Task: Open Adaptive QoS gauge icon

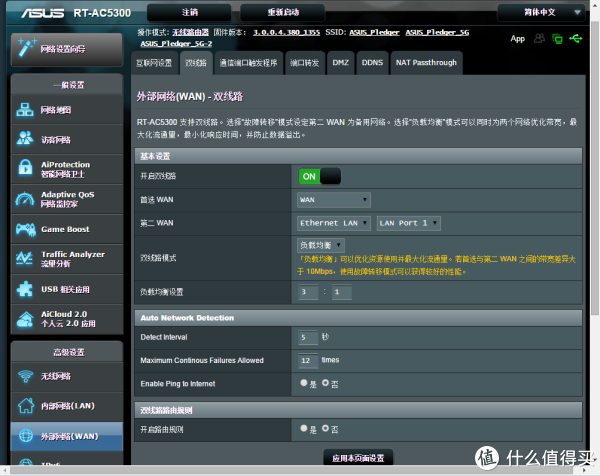Action: [x=25, y=199]
